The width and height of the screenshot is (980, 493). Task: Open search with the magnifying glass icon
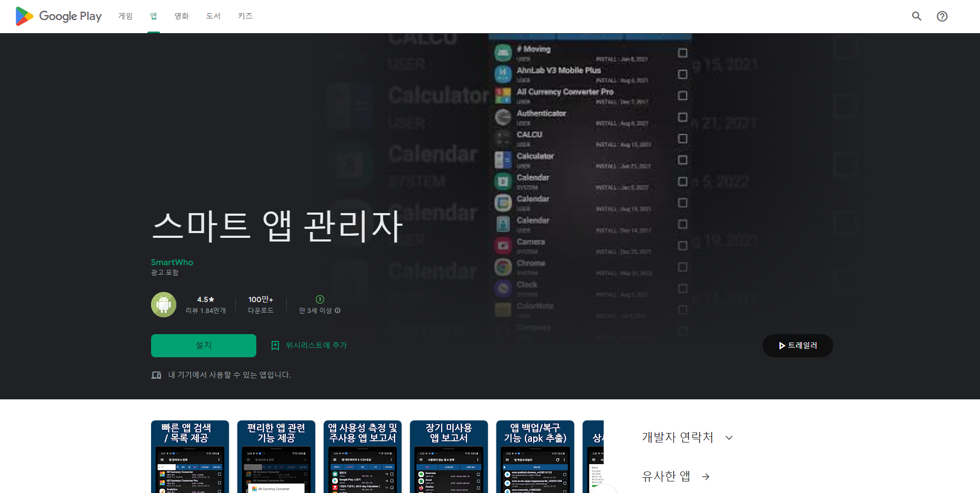tap(916, 16)
